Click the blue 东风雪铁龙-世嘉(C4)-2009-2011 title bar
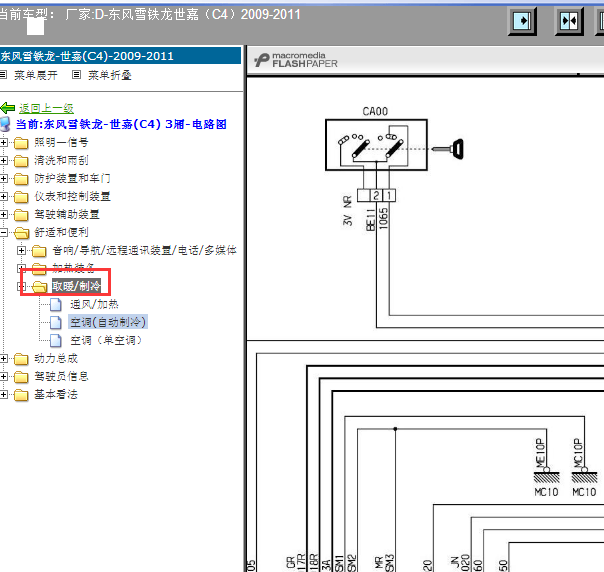Image resolution: width=604 pixels, height=572 pixels. click(120, 56)
